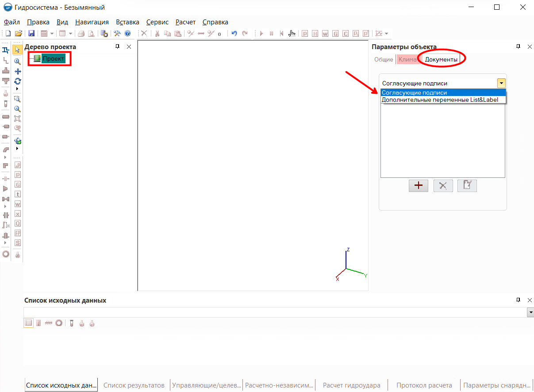
Task: Activate the Pan move tool with four arrows
Action: [x=18, y=71]
